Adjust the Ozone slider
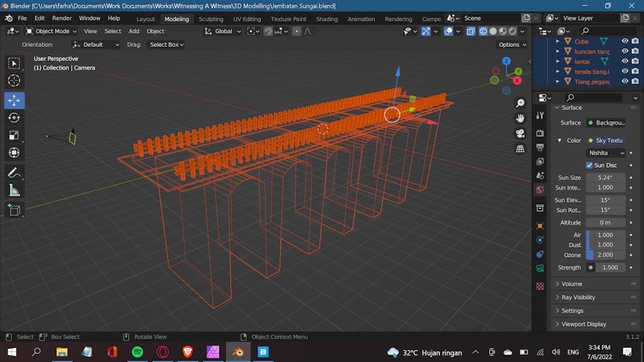 click(x=605, y=255)
